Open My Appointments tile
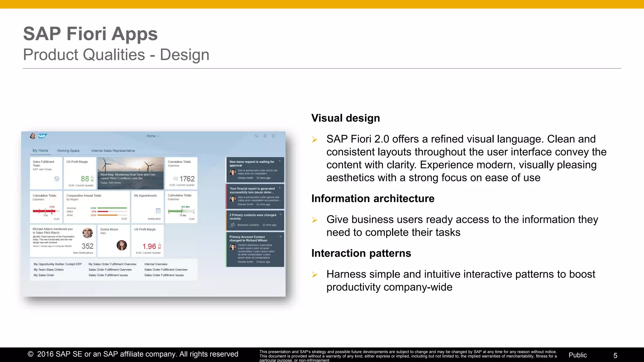This screenshot has width=644, height=362. (147, 207)
